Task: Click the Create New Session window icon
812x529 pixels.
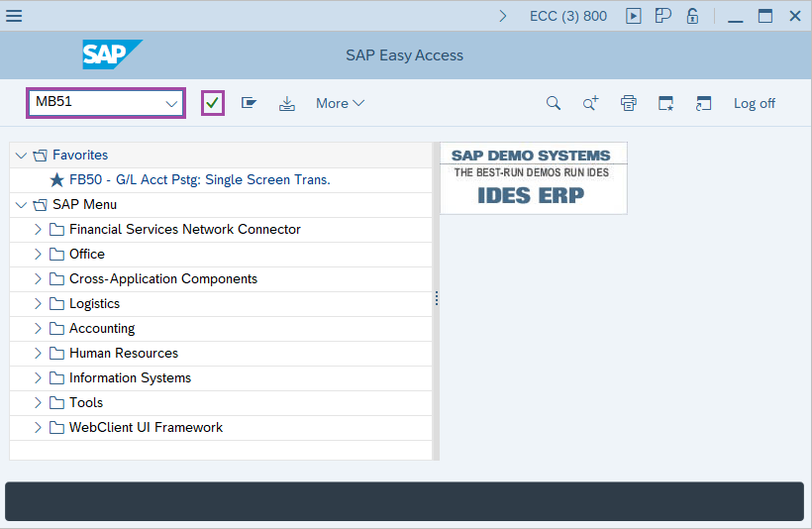Action: coord(666,103)
